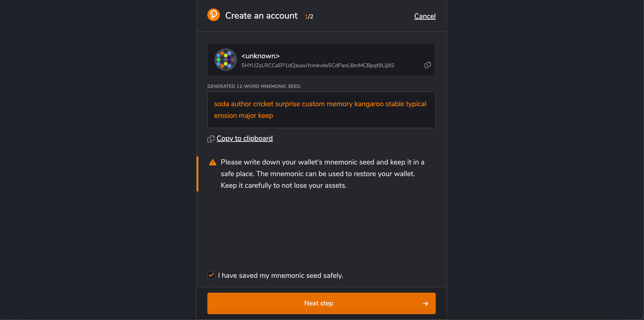Click the orange Polkadot logo in the header
Screen dimensions: 644x320
(213, 15)
